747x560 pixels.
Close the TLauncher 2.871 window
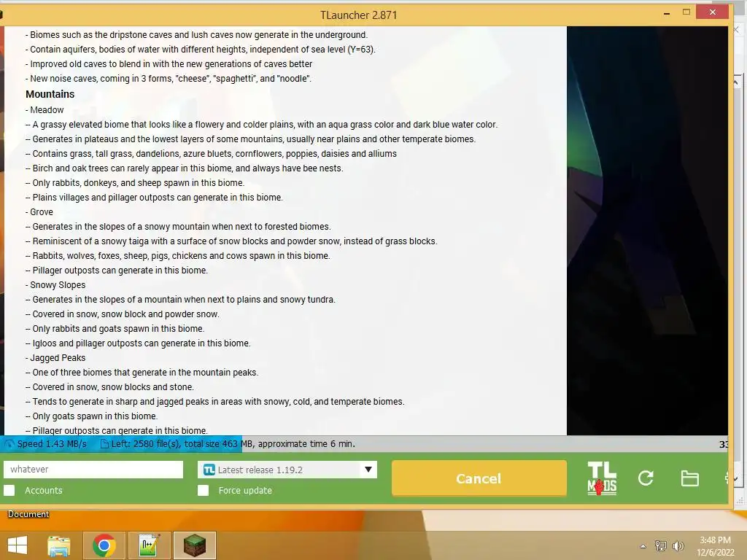tap(712, 12)
